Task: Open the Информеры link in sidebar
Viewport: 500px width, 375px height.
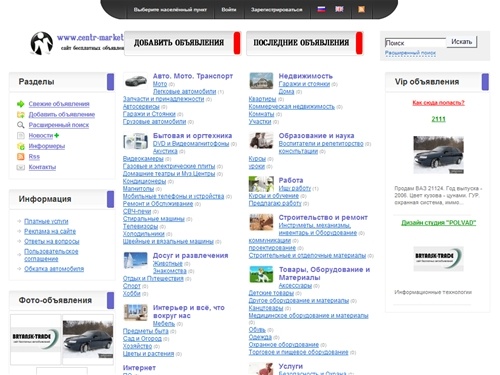Action: pyautogui.click(x=47, y=146)
